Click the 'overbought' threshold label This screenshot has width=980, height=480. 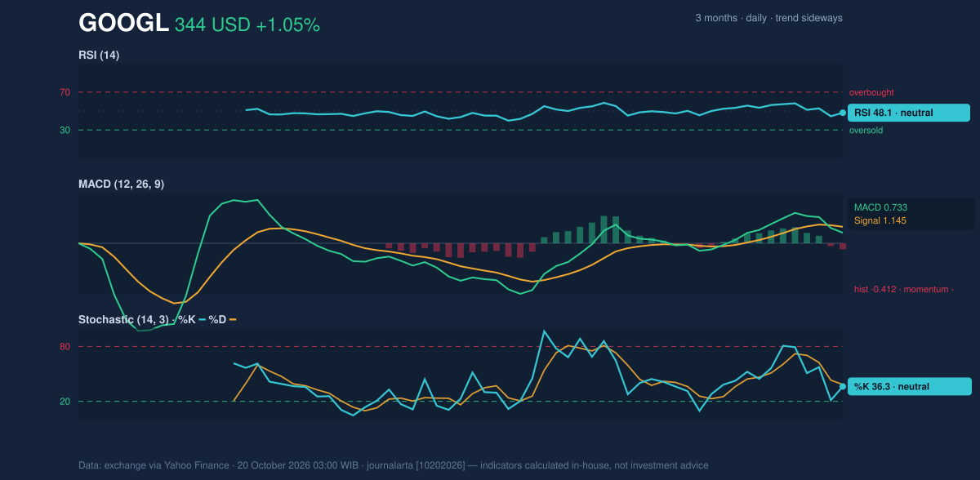coord(871,92)
